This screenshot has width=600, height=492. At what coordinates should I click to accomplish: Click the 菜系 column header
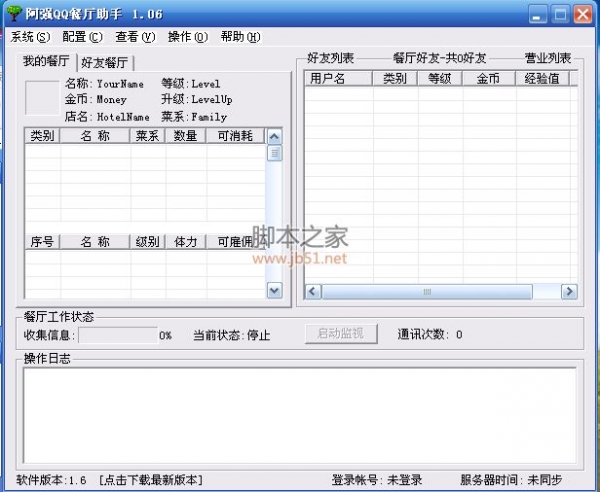(147, 135)
